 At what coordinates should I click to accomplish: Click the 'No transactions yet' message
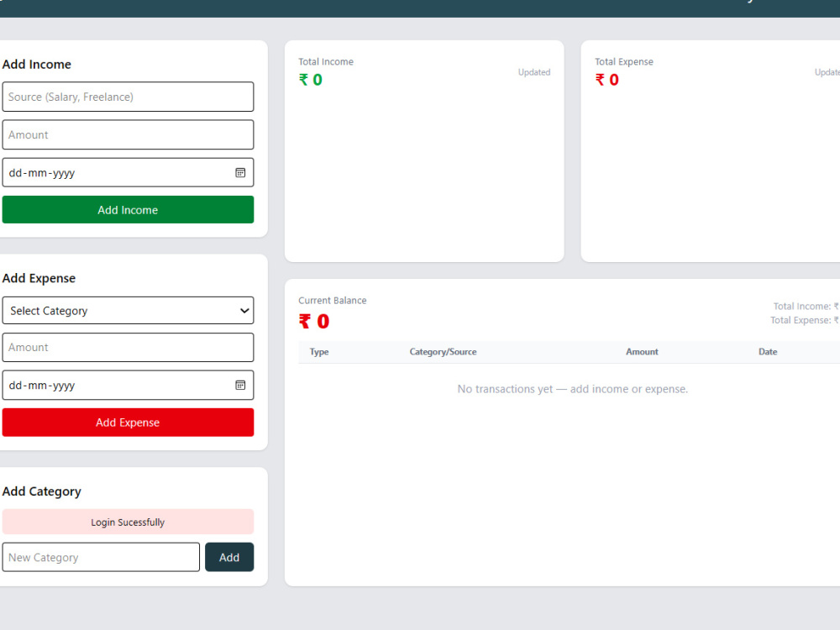[x=573, y=389]
